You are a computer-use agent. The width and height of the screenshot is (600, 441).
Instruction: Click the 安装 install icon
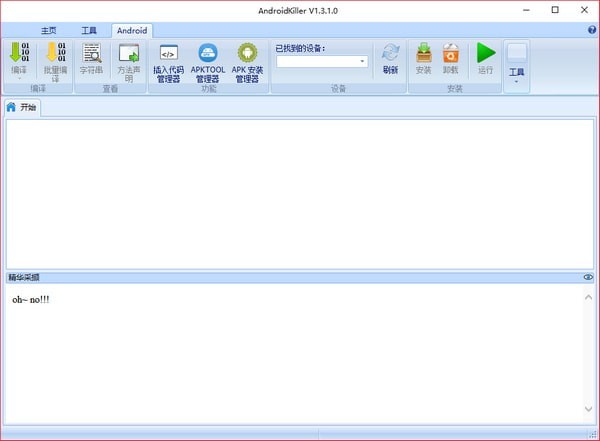pos(424,53)
